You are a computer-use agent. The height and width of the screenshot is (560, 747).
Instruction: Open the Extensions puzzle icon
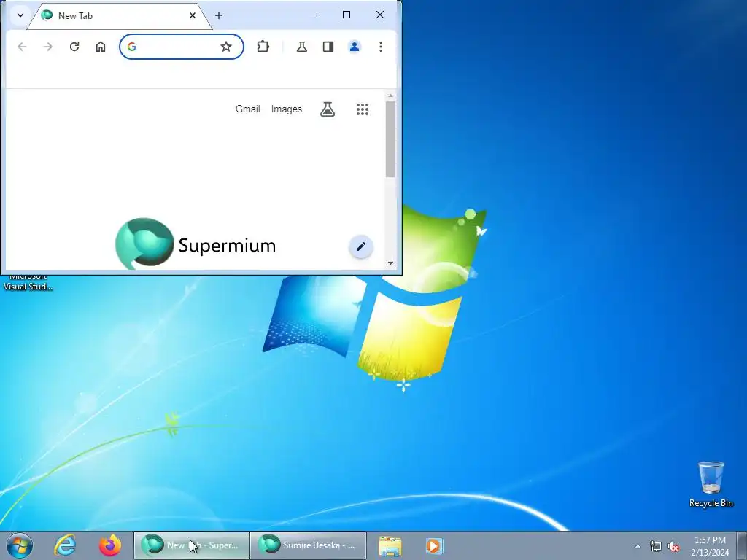click(263, 47)
